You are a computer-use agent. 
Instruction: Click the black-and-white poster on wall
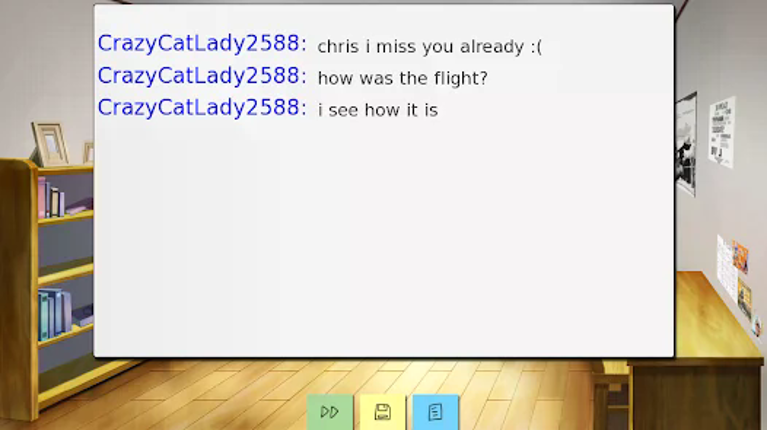686,145
